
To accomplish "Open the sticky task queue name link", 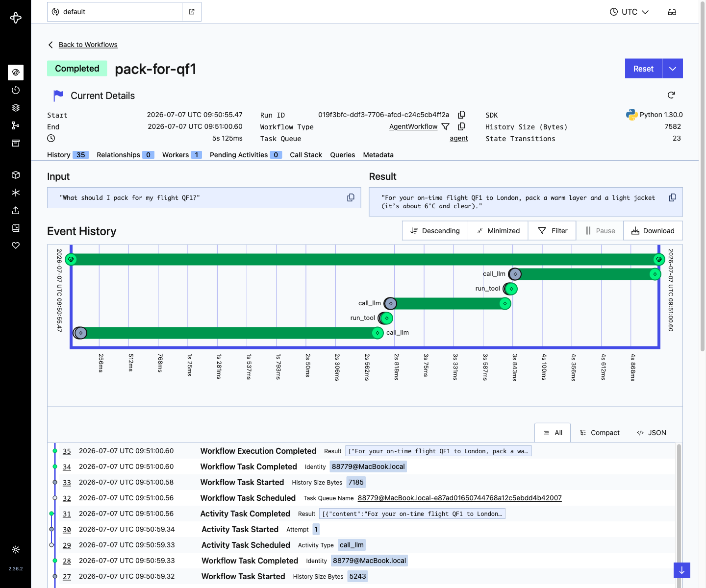I will 459,498.
